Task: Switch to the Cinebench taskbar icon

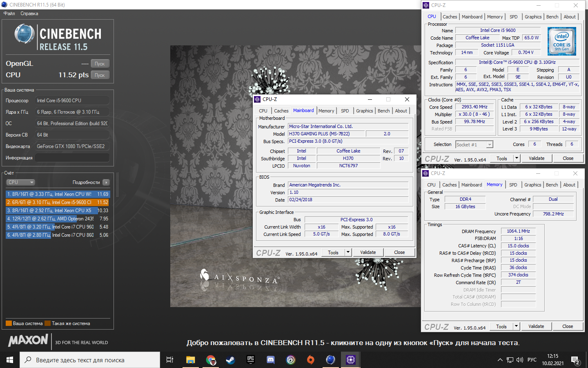Action: [331, 360]
